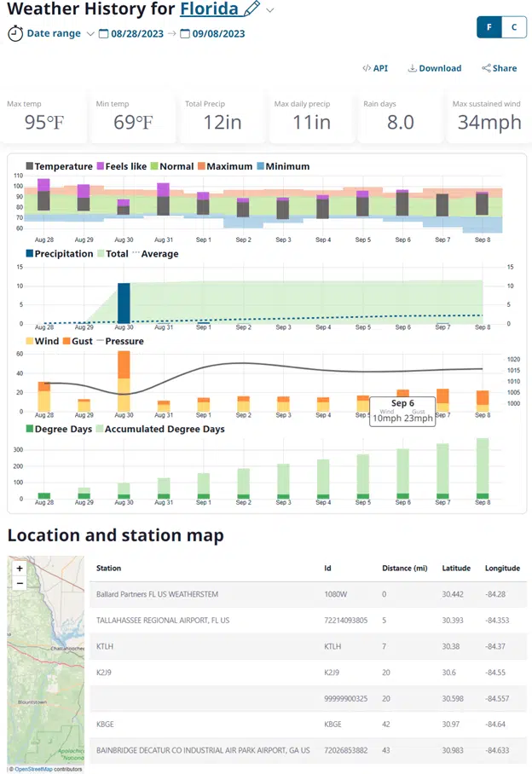The width and height of the screenshot is (532, 774).
Task: Click the pencil edit icon beside Florida
Action: (252, 9)
